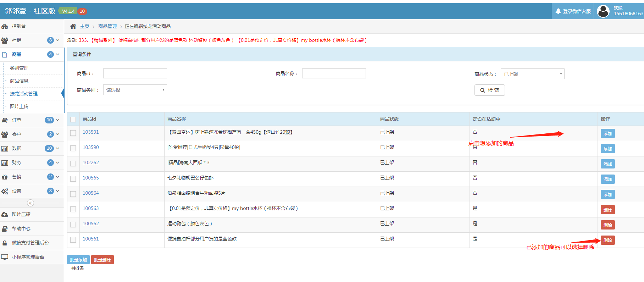Click the home icon in the breadcrumb
This screenshot has height=282, width=644.
click(x=73, y=26)
